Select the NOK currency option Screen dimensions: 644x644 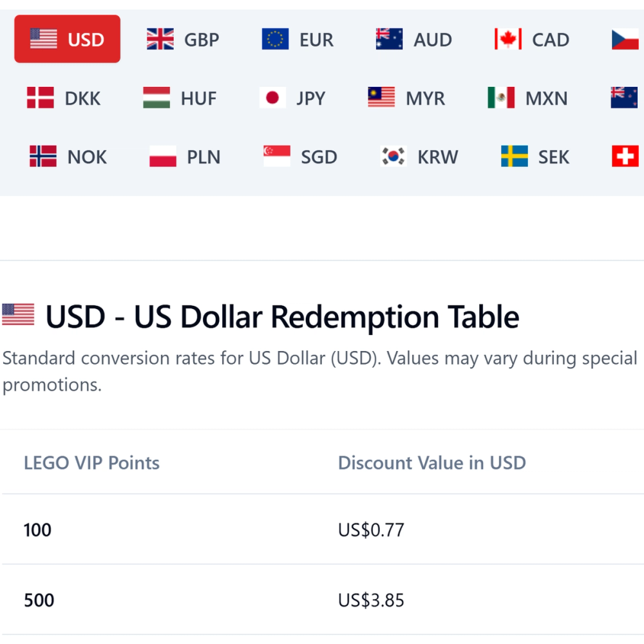tap(68, 156)
